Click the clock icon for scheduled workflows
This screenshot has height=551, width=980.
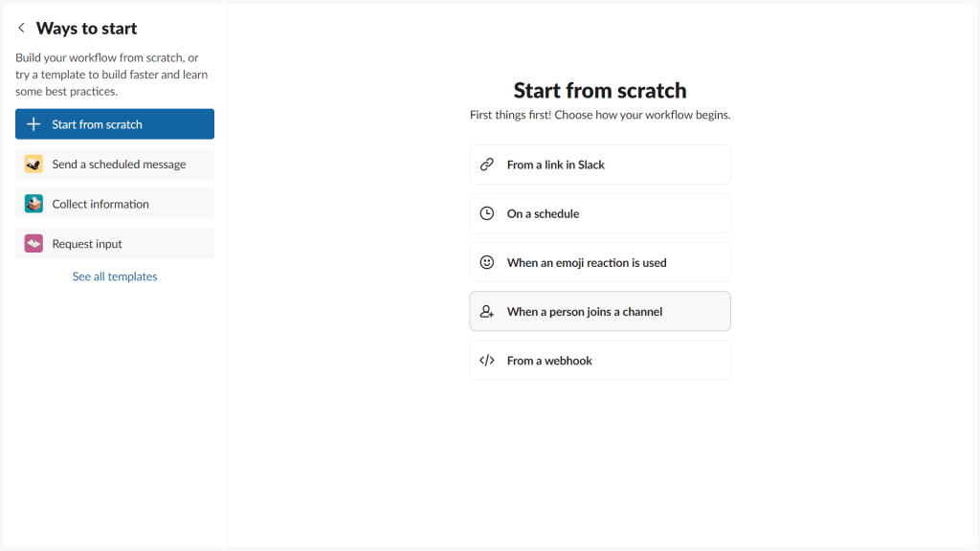486,212
